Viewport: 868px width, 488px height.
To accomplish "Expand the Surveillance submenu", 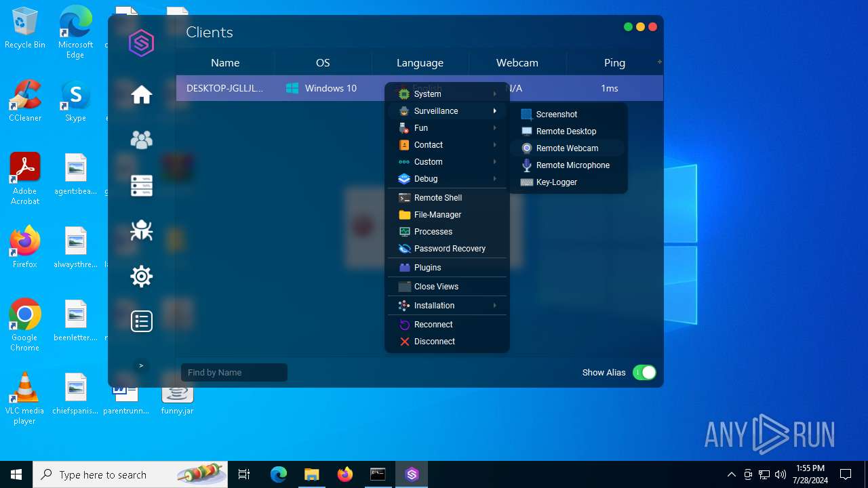I will (448, 110).
